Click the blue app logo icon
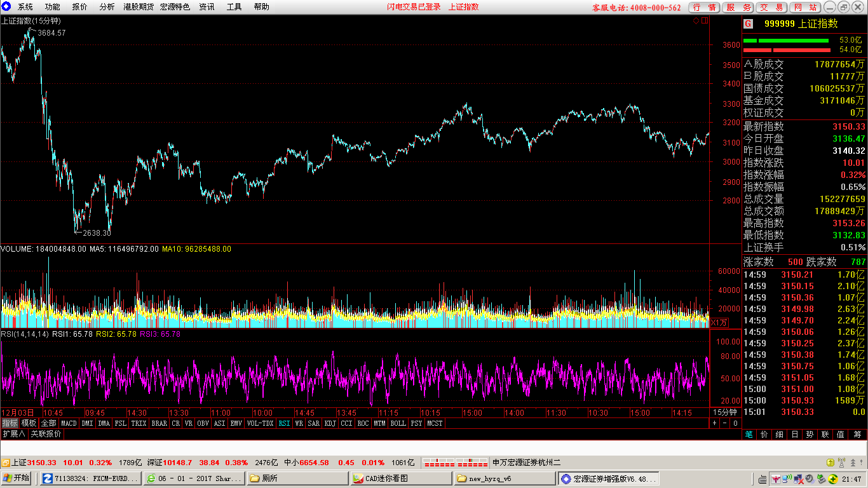 6,6
